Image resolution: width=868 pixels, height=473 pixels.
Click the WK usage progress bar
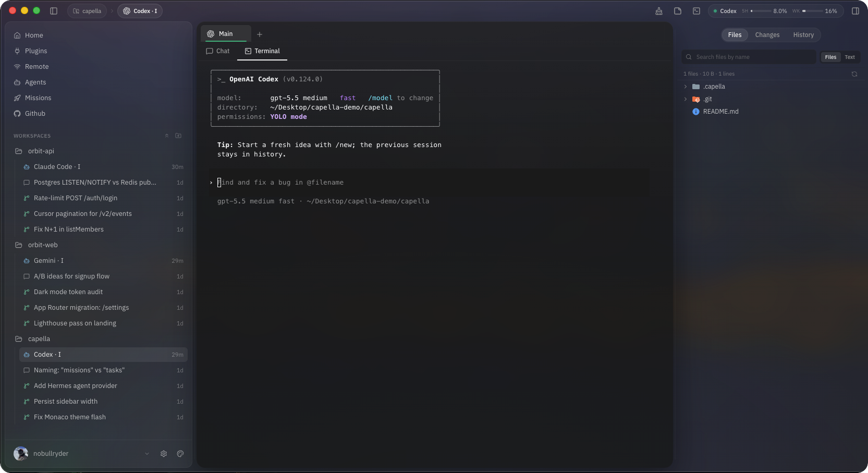coord(813,11)
